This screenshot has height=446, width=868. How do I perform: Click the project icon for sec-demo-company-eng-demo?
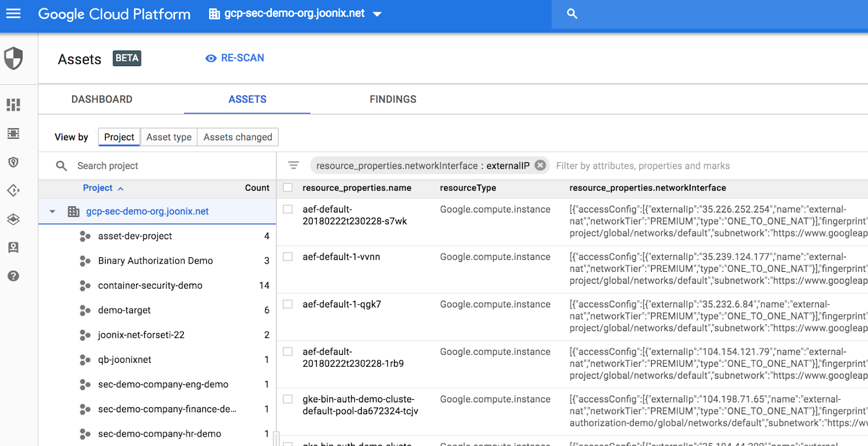tap(85, 384)
